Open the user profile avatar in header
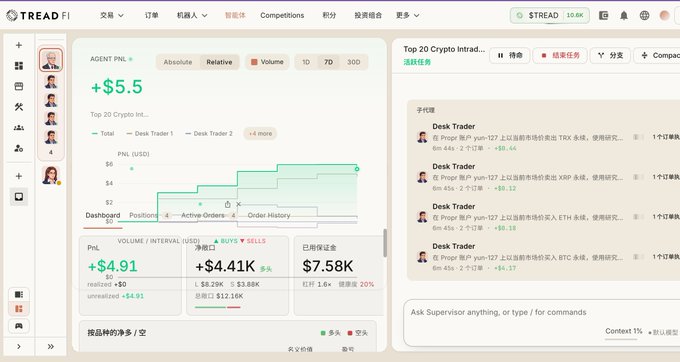Image resolution: width=680 pixels, height=362 pixels. [664, 16]
